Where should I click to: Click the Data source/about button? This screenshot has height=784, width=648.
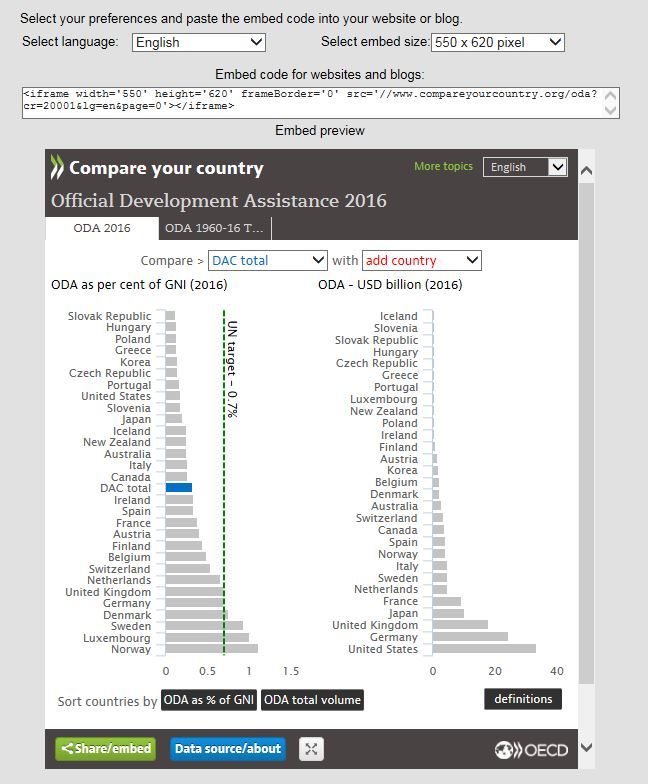pos(228,749)
